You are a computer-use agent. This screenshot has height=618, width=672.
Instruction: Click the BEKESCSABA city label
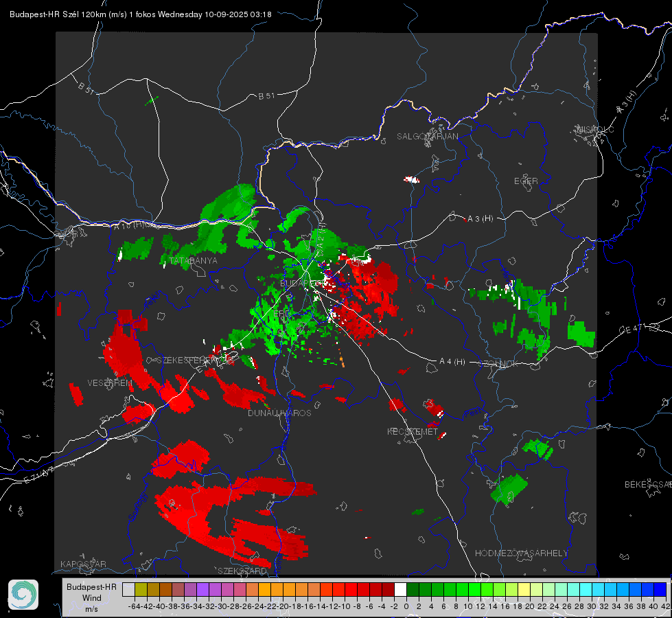(x=648, y=485)
